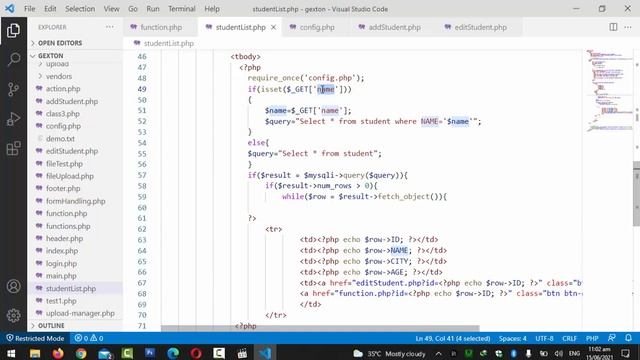Screen dimensions: 640x360
Task: Change end of line sequence CRLF
Action: (x=569, y=338)
